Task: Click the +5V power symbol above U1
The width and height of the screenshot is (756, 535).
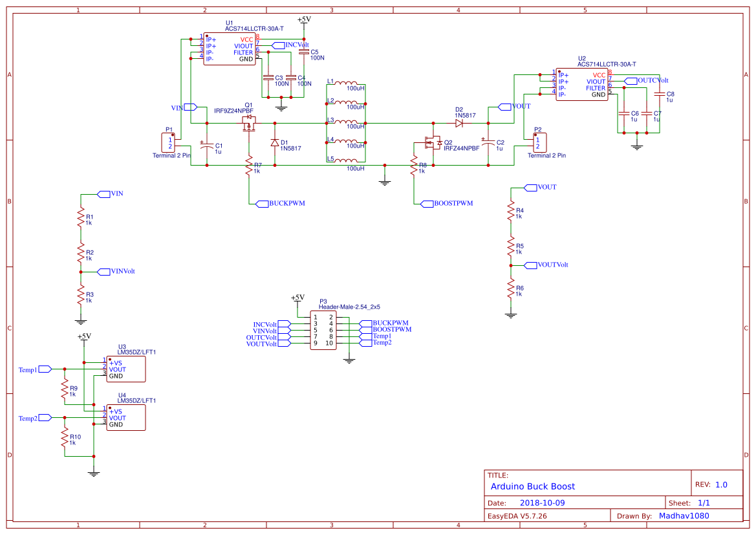Action: (304, 20)
